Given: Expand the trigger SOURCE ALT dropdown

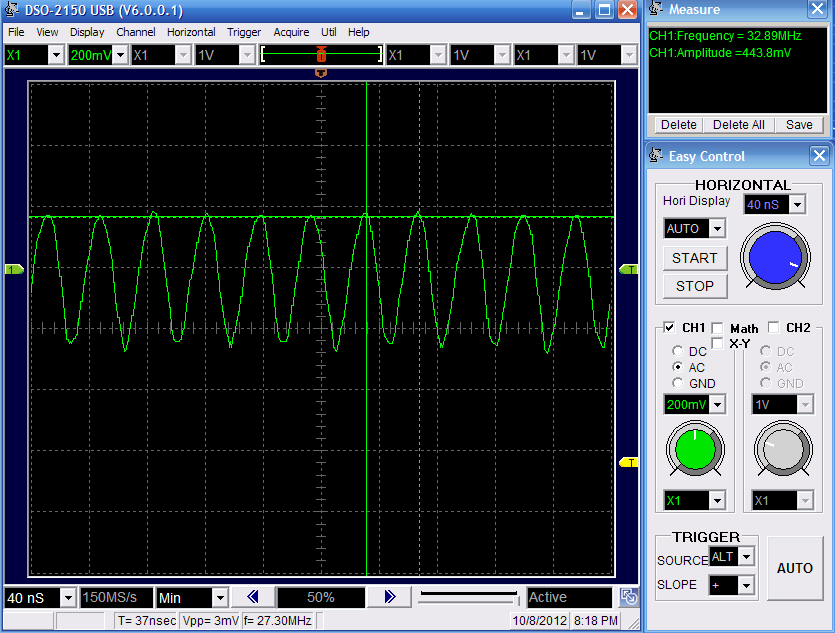Looking at the screenshot, I should 746,557.
